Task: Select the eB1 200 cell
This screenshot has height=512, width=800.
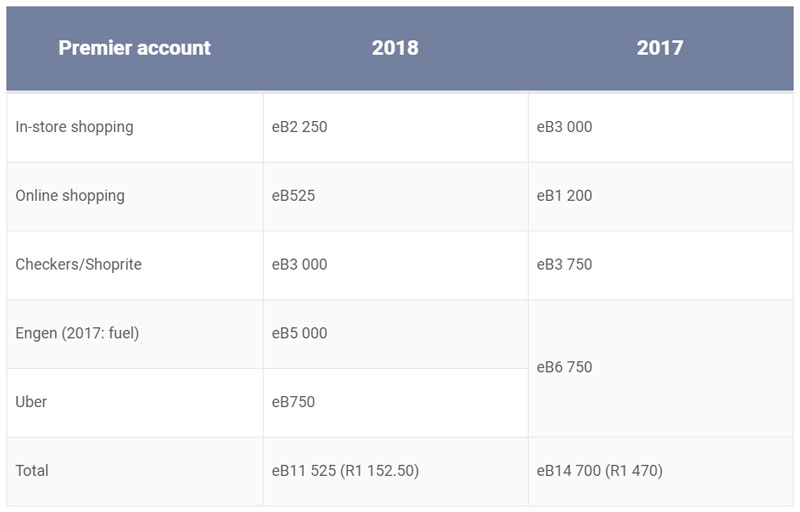Action: [565, 196]
